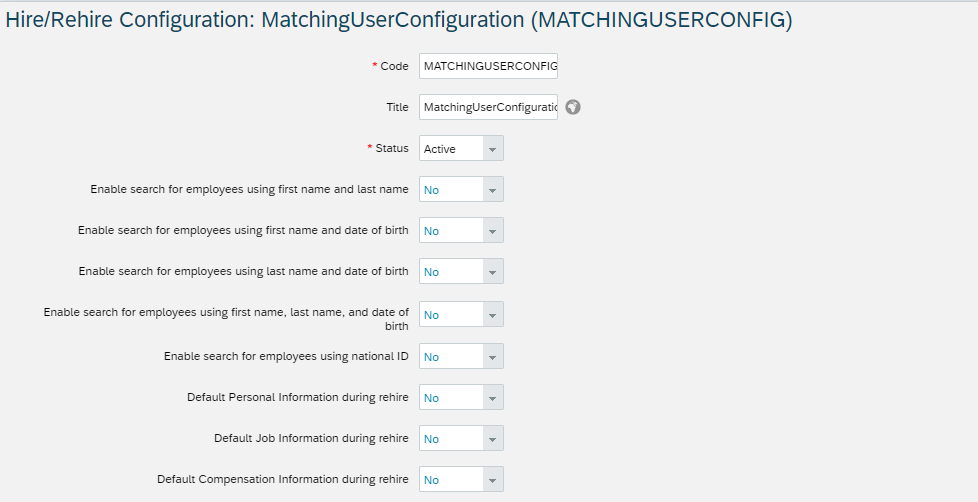978x502 pixels.
Task: Click the Enable search using national ID label
Action: click(286, 356)
